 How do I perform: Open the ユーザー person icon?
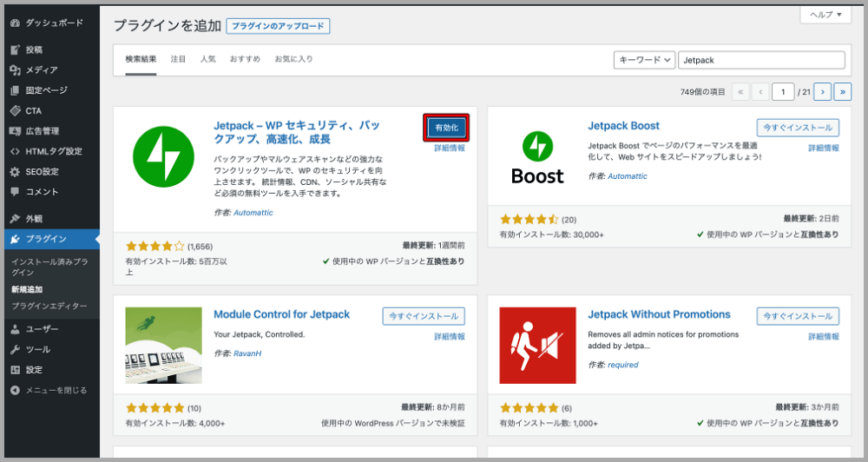coord(15,329)
